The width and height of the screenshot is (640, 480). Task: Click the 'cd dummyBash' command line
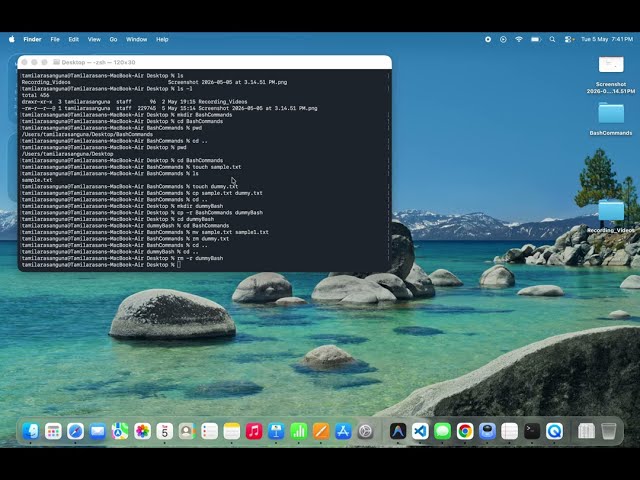click(118, 219)
